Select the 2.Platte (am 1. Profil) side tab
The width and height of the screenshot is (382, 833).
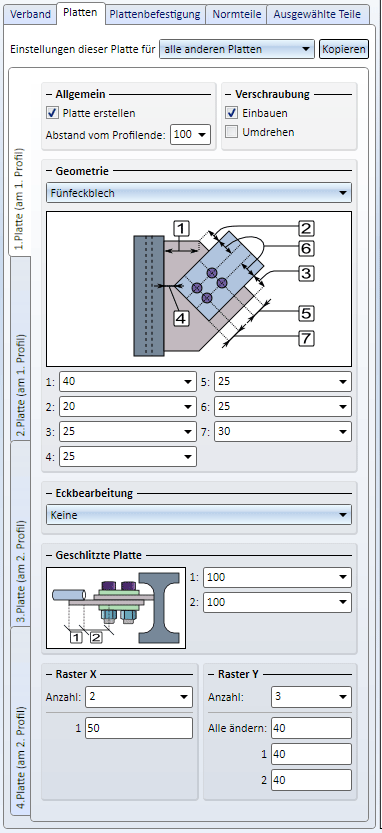20,385
